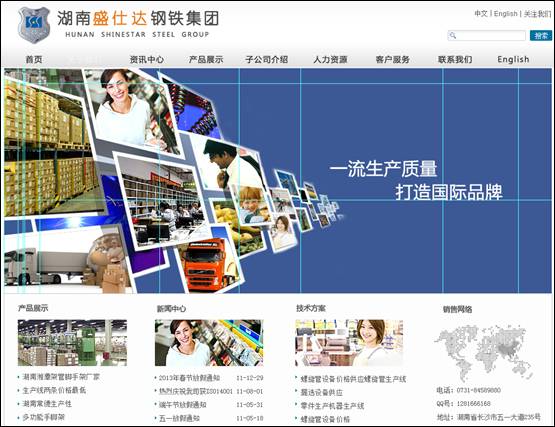The height and width of the screenshot is (427, 555).
Task: Open the 关注我们 link
Action: point(537,14)
